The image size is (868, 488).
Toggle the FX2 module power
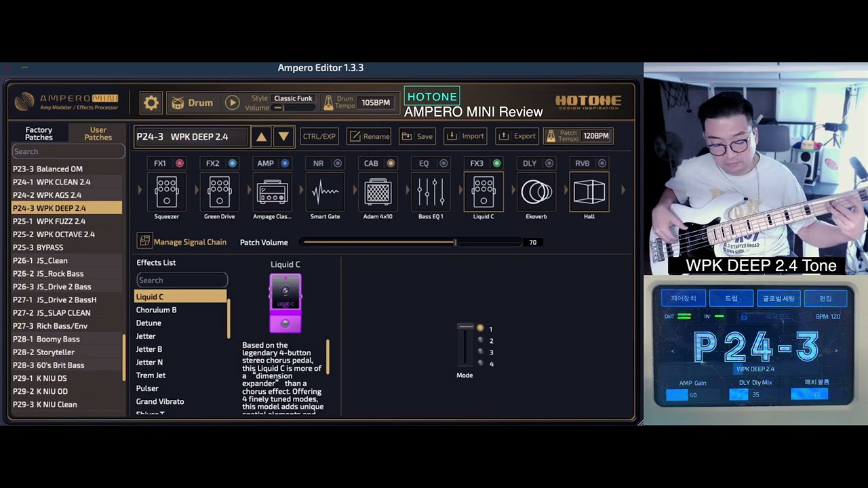tap(232, 163)
